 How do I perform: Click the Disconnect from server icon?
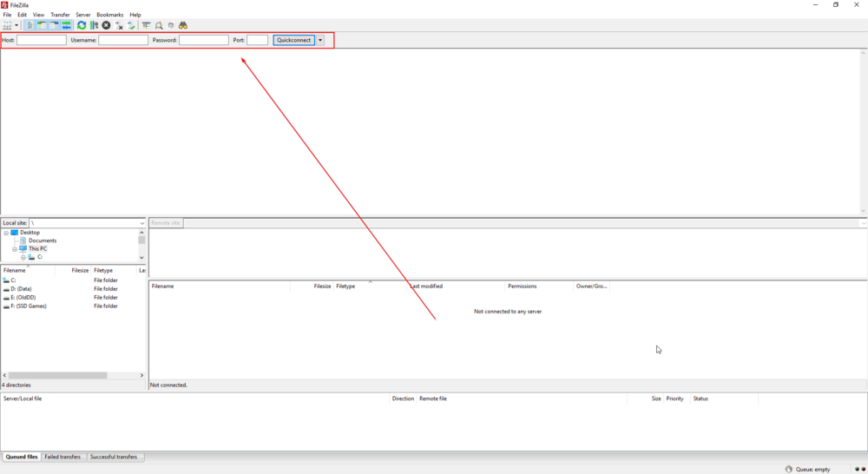pos(119,26)
